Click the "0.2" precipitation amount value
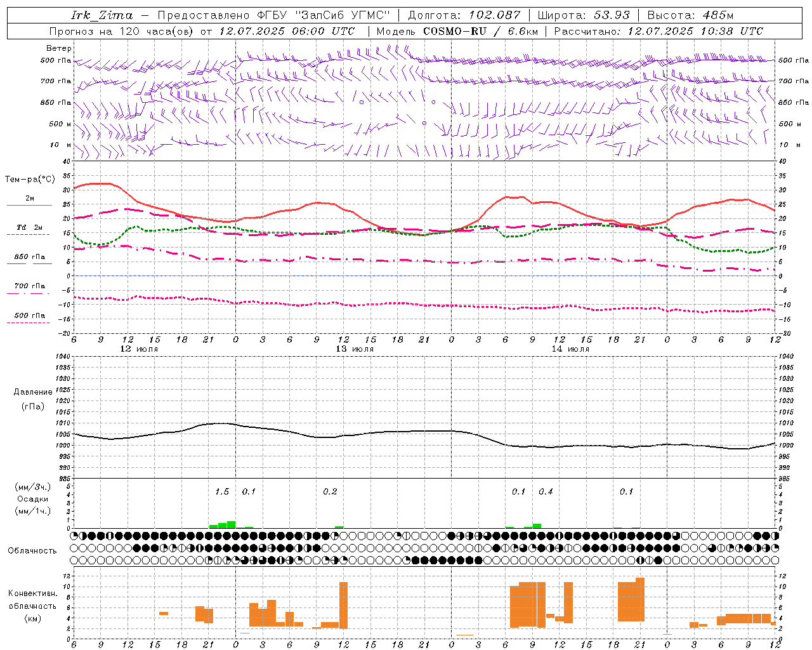The height and width of the screenshot is (650, 812). pos(330,492)
